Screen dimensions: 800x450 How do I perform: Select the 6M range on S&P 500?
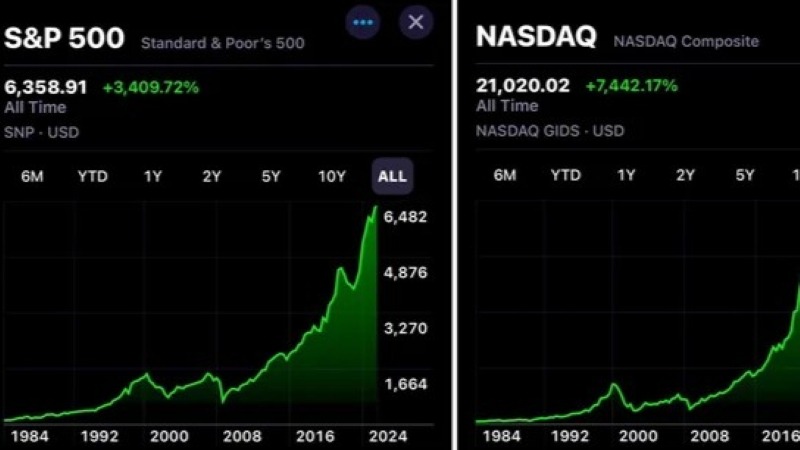(x=32, y=177)
